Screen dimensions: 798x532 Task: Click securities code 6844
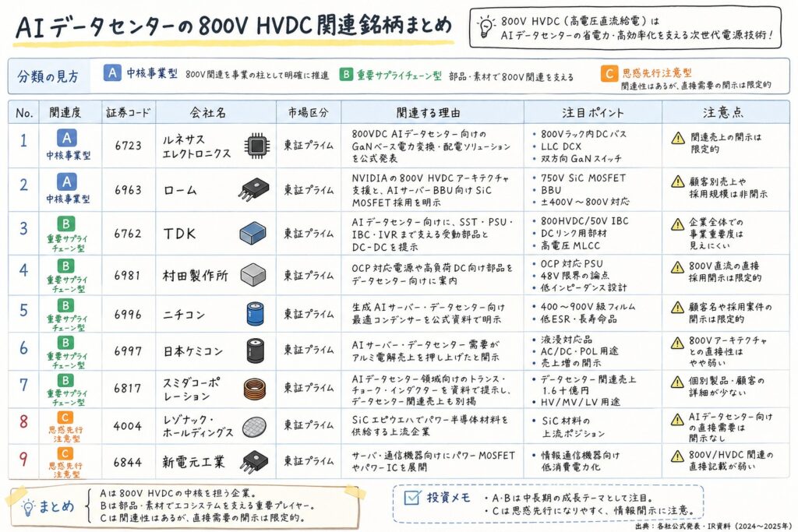click(128, 463)
